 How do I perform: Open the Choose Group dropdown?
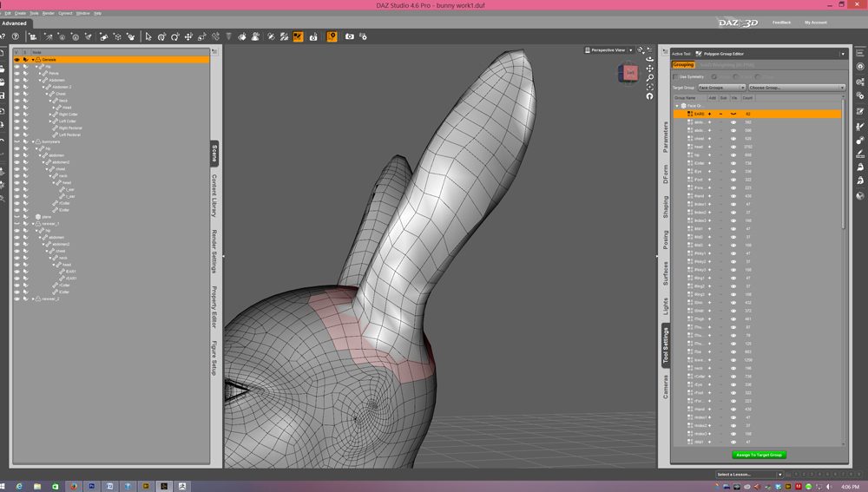(796, 88)
